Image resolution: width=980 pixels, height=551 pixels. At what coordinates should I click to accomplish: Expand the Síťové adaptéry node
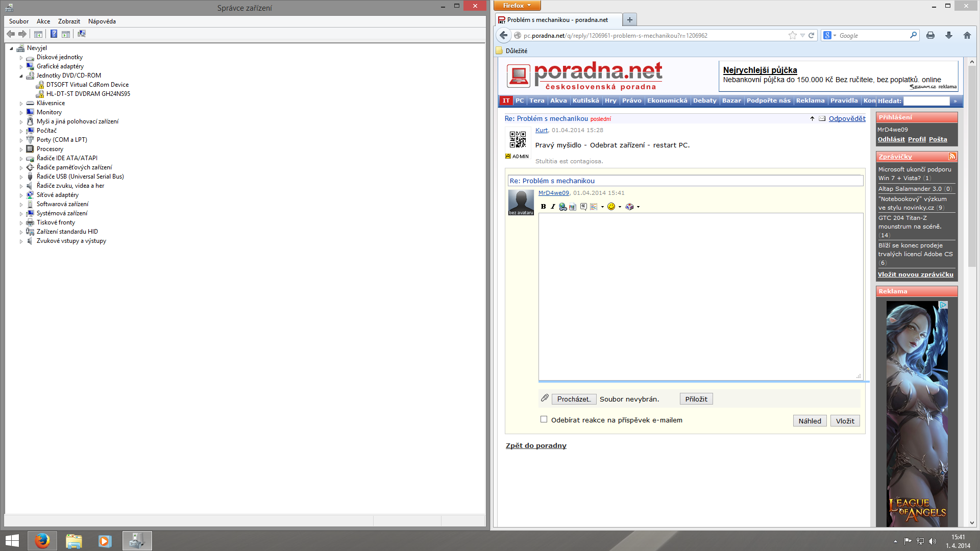[21, 195]
